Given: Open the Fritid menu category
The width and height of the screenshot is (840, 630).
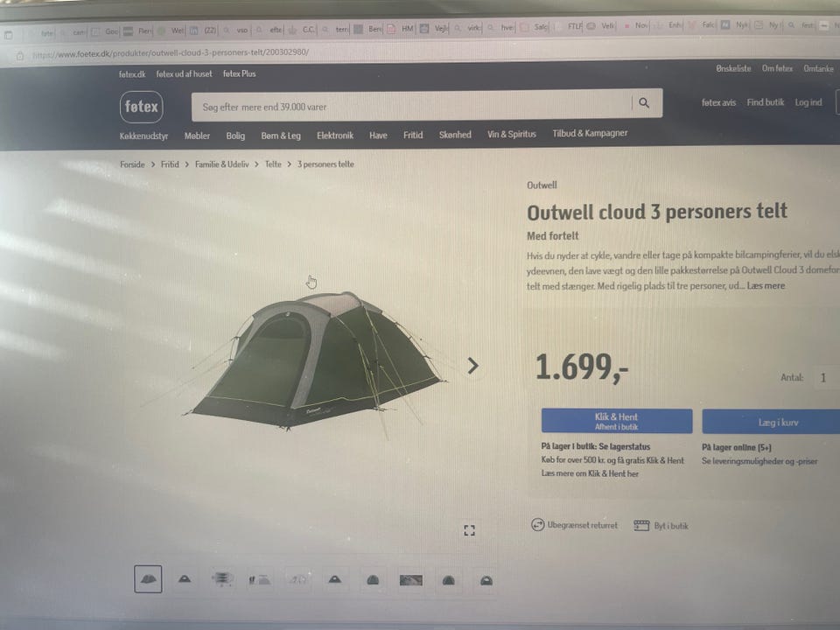Looking at the screenshot, I should (x=413, y=135).
